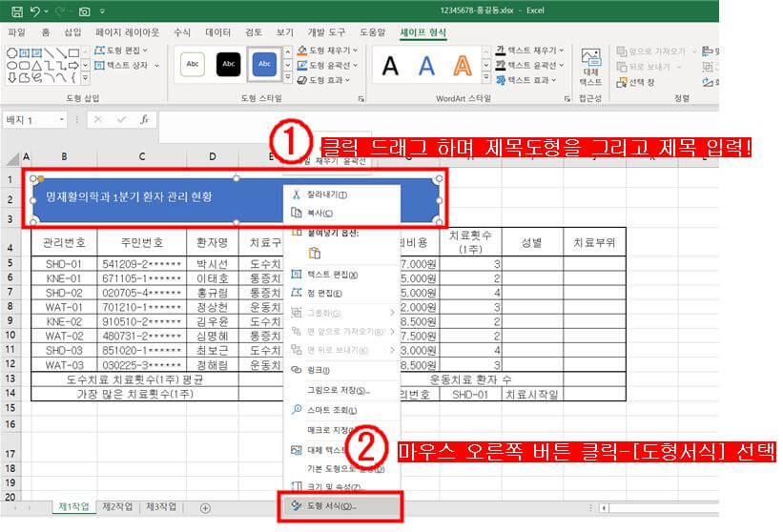Switch to the 제3작업 sheet tab
783x532 pixels.
[x=161, y=506]
